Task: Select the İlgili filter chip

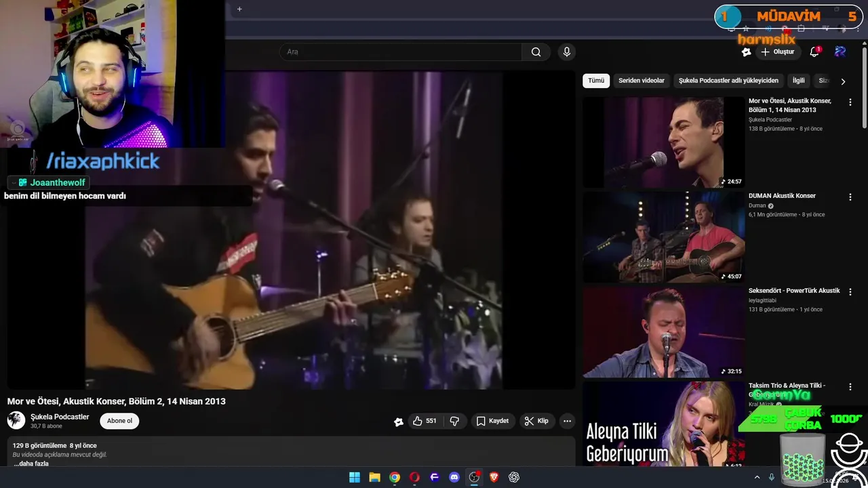Action: pyautogui.click(x=799, y=81)
